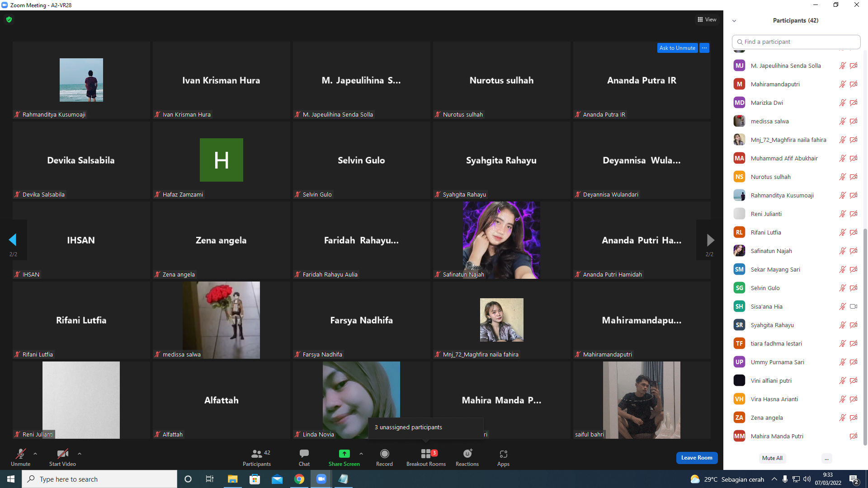Open Task View in the taskbar
Screen dimensions: 868x488
(x=210, y=479)
